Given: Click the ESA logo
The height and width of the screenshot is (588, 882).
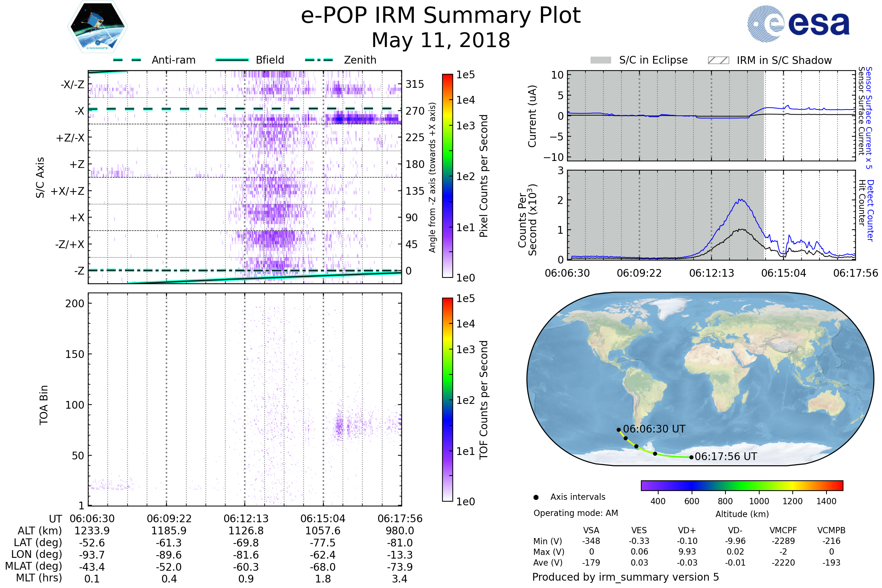Looking at the screenshot, I should [798, 24].
